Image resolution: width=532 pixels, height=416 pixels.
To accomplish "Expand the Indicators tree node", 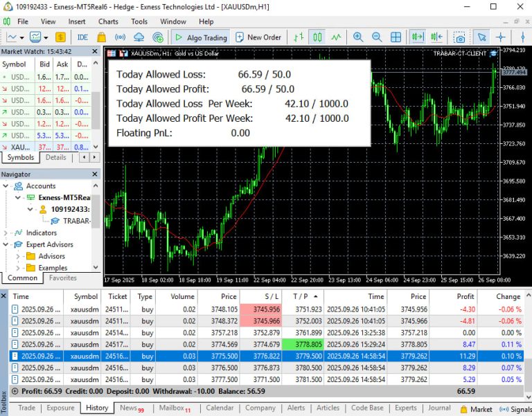I will tap(6, 233).
